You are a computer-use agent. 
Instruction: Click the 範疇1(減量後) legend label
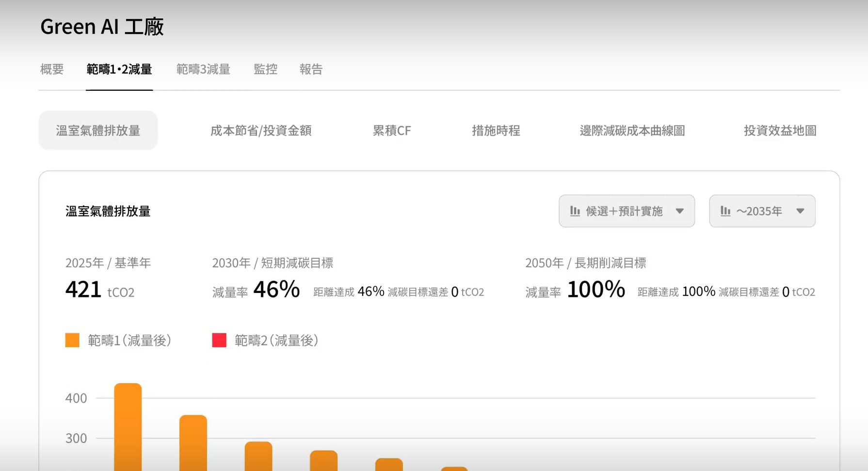[129, 341]
